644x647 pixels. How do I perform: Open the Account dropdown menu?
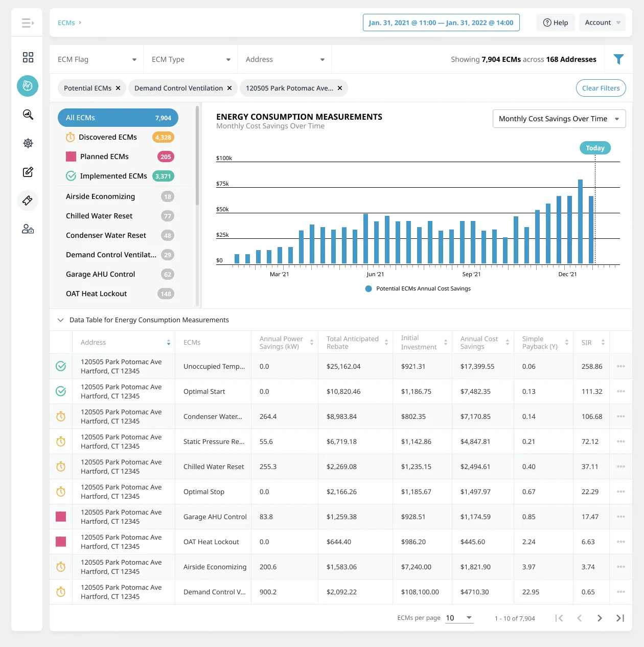(602, 23)
